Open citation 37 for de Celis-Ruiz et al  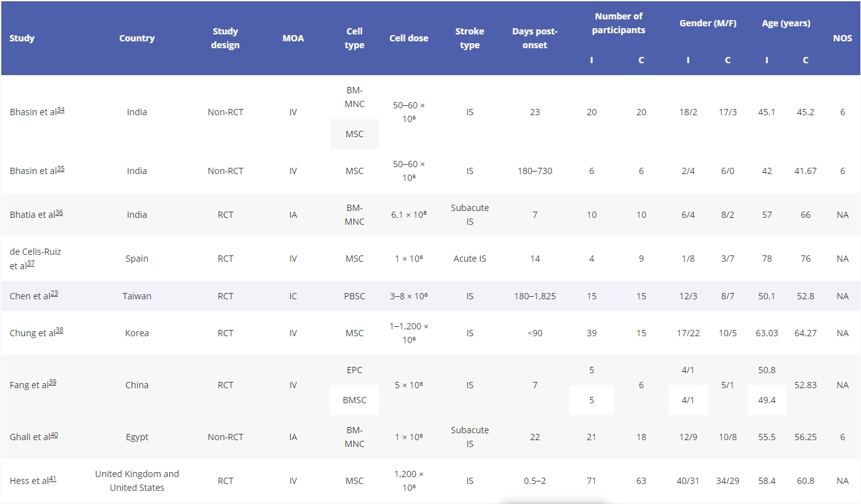click(x=31, y=264)
